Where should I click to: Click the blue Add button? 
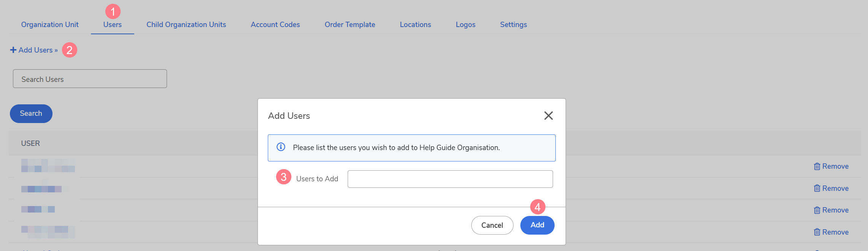click(537, 225)
